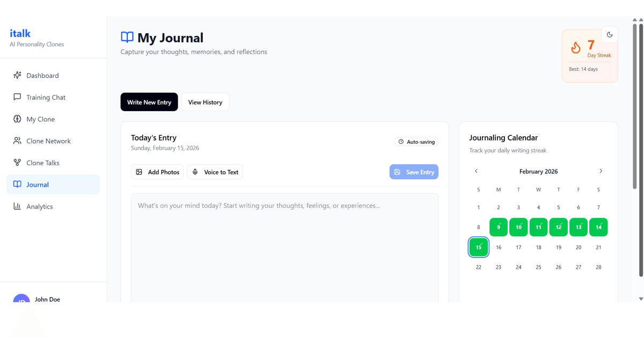Choose February 13 in the calendar

[579, 227]
